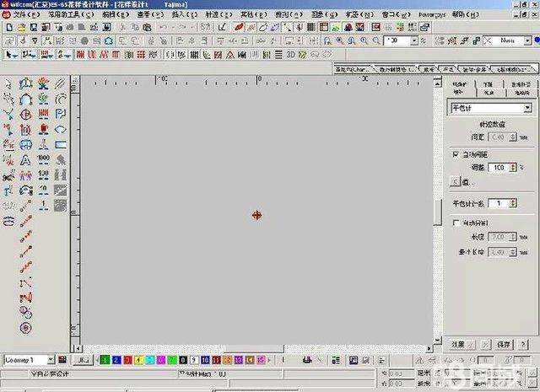
Task: Open the Colorway 1 dropdown
Action: [x=51, y=360]
